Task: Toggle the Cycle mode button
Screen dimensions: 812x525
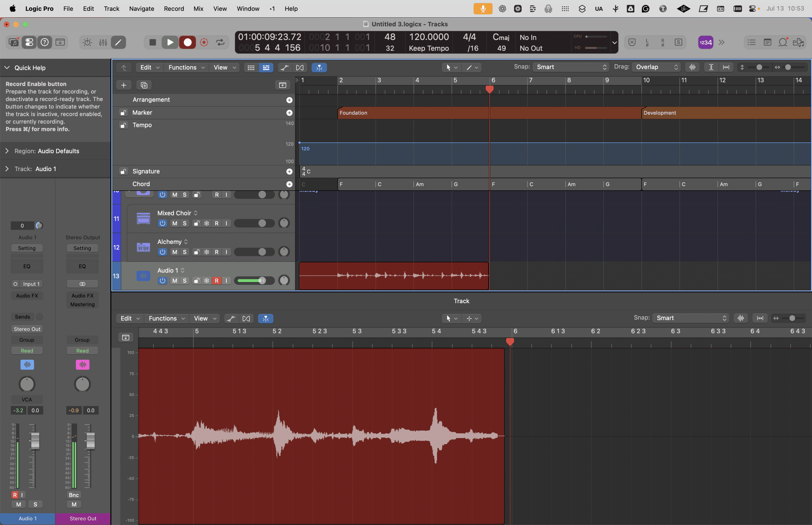Action: tap(220, 42)
